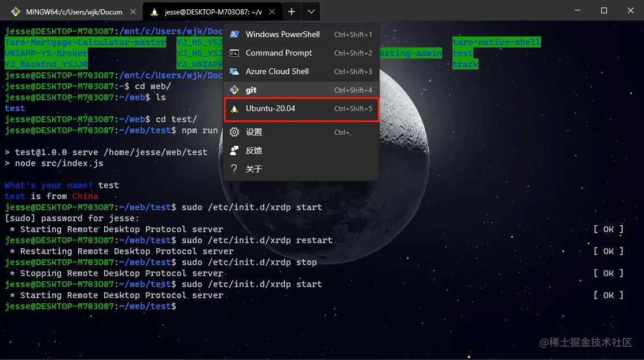Close the jesse@DESKTOP-M703O87 tab
This screenshot has height=360, width=644.
[x=272, y=12]
